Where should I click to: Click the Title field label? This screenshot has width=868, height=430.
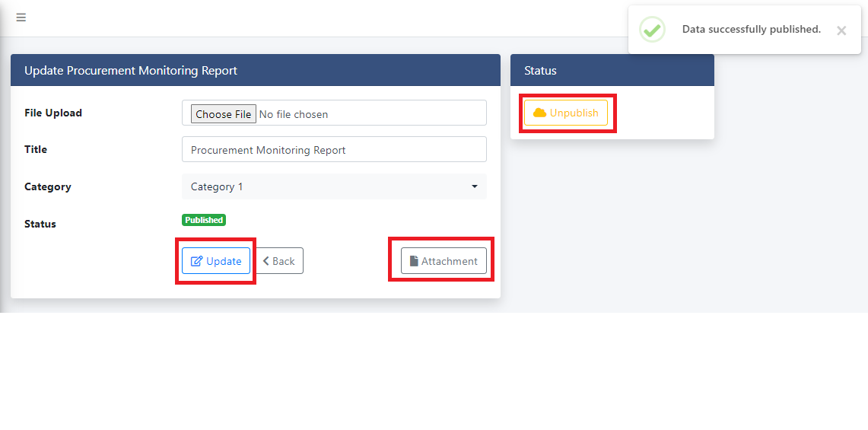pyautogui.click(x=36, y=150)
